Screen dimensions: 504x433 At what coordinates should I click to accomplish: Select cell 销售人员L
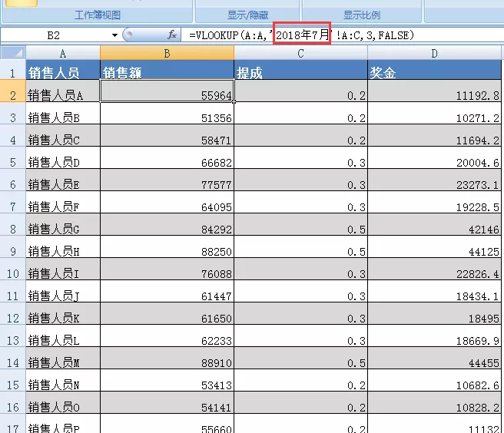[x=63, y=336]
